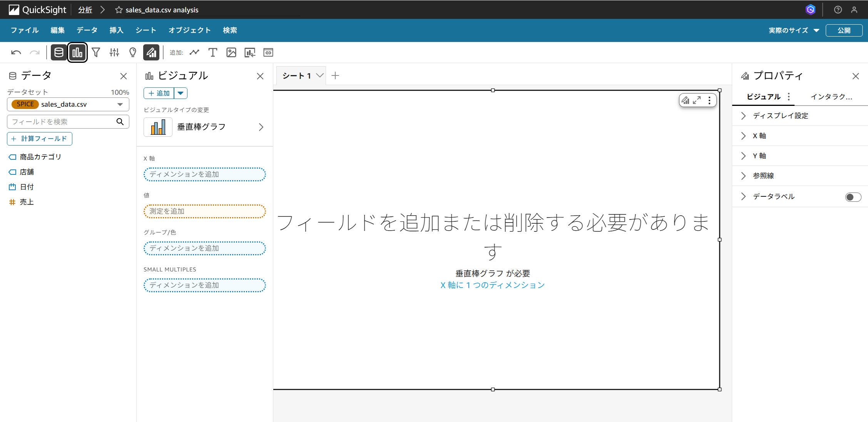Toggle the データラベル switch on
This screenshot has width=868, height=422.
pos(853,197)
